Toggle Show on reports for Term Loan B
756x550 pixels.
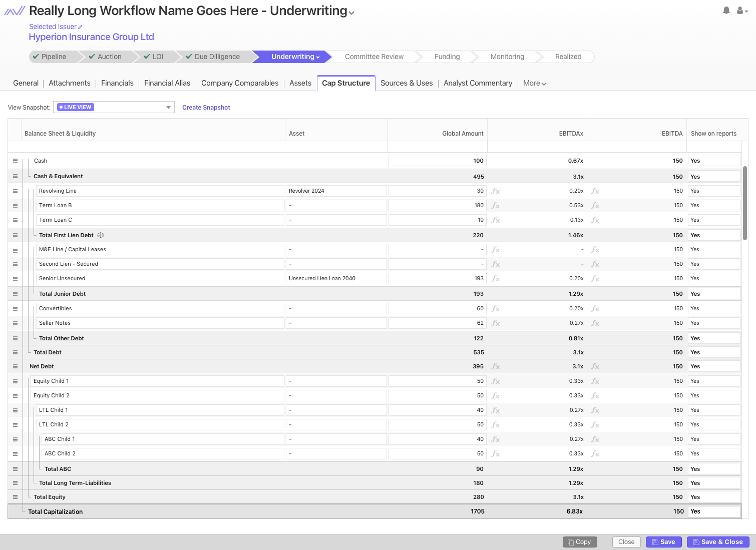click(x=713, y=205)
